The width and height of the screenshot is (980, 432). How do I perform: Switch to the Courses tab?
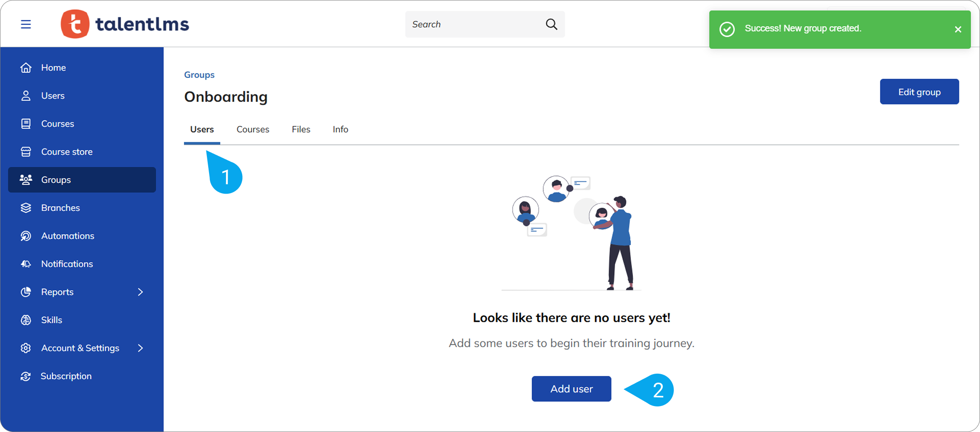pyautogui.click(x=253, y=129)
